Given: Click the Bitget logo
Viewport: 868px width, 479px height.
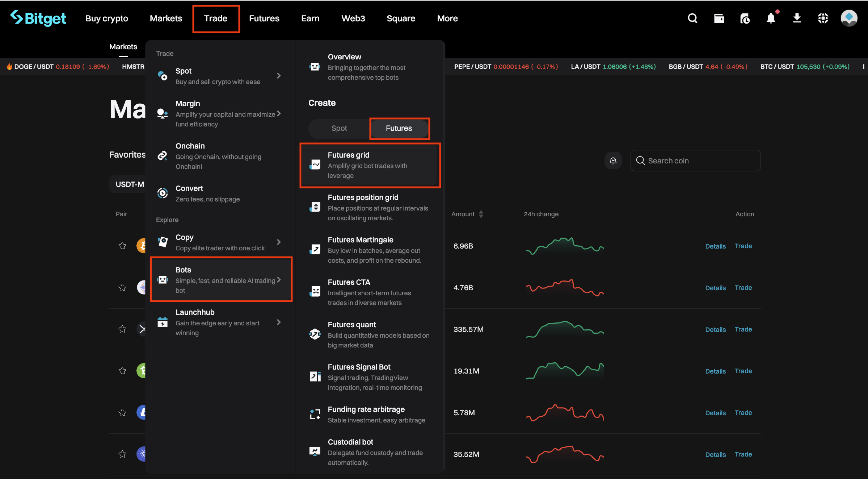Looking at the screenshot, I should tap(38, 18).
